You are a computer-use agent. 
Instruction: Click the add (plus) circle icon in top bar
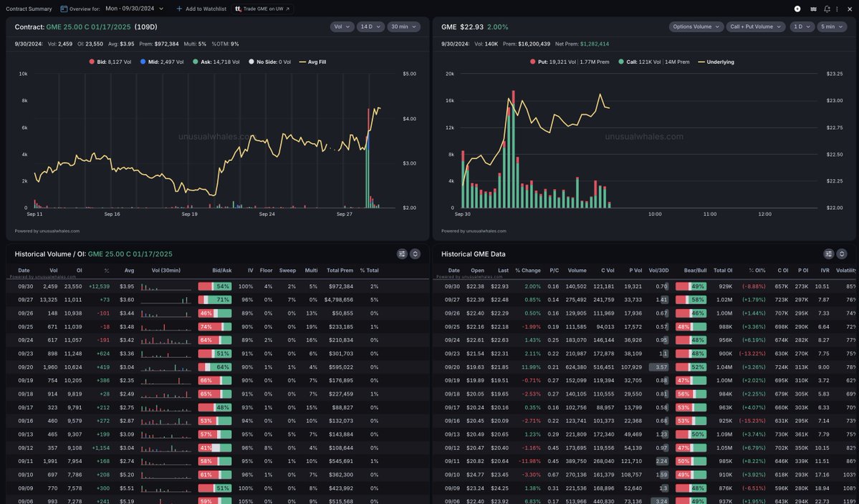[x=797, y=9]
